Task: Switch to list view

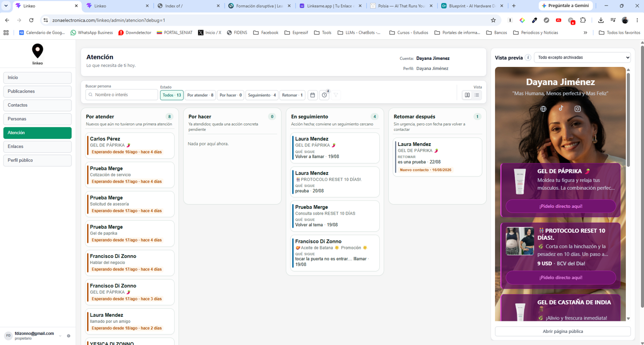Action: click(x=476, y=95)
